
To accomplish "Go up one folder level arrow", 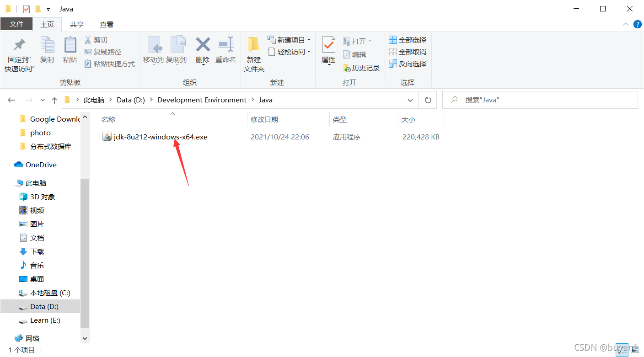I will [x=54, y=100].
